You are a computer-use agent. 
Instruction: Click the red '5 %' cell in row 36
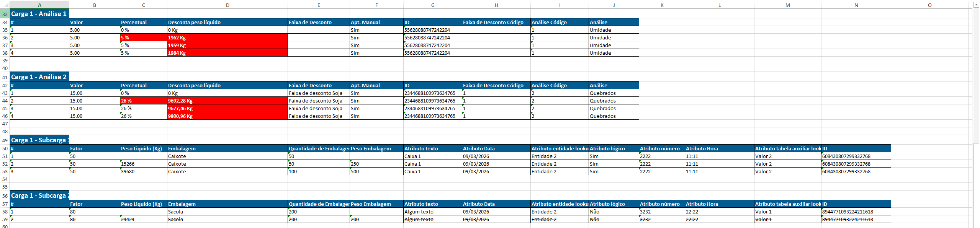[144, 37]
